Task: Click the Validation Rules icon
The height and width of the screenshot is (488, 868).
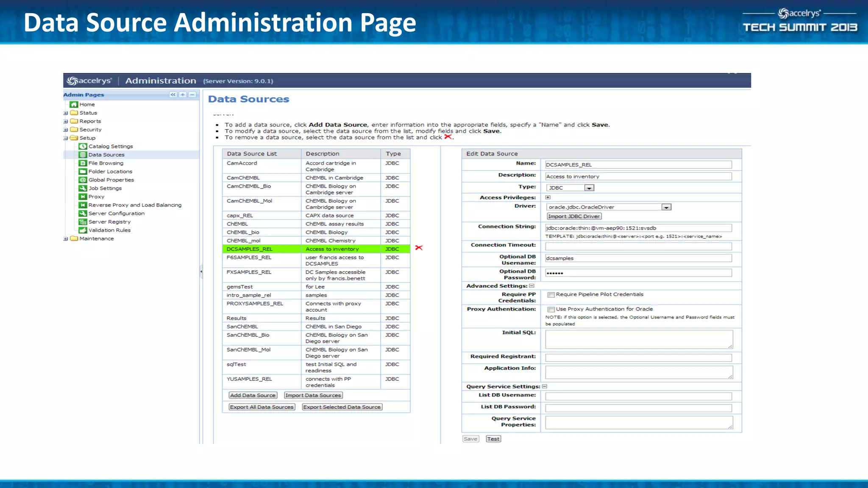Action: pyautogui.click(x=83, y=230)
